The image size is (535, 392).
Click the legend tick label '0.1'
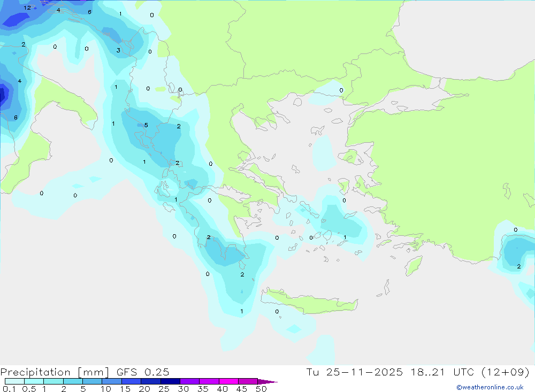pos(9,389)
